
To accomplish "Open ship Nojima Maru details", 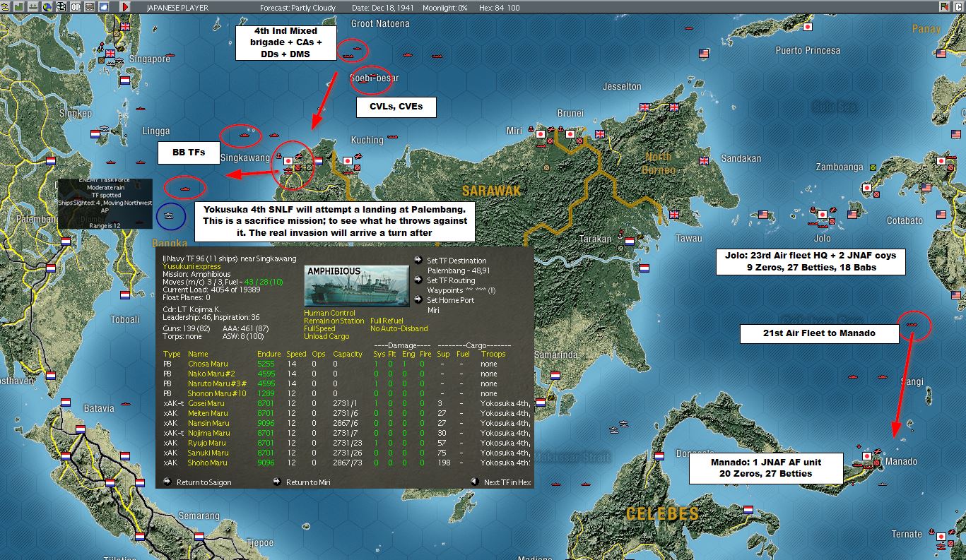I will click(209, 434).
